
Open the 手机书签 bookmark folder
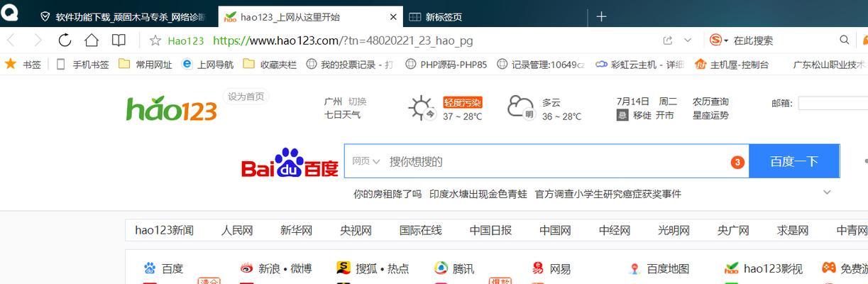(82, 64)
